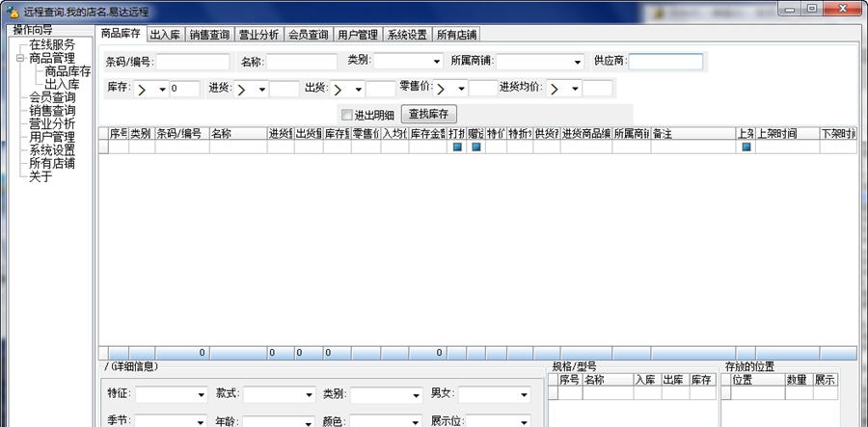The height and width of the screenshot is (427, 868).
Task: Click the 进货 value input field
Action: click(284, 89)
